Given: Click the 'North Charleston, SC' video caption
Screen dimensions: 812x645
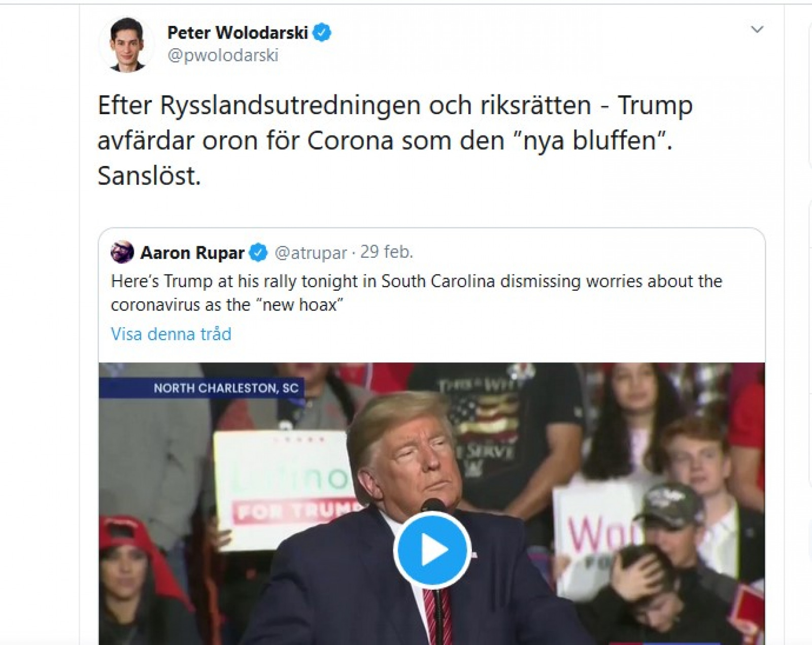Looking at the screenshot, I should 226,388.
